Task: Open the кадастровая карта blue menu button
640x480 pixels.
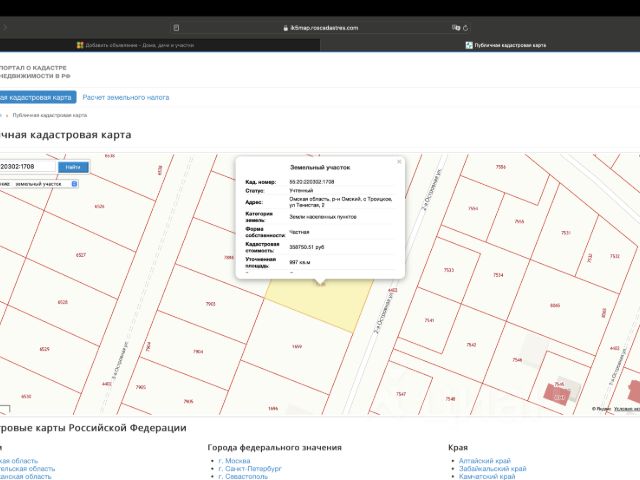Action: (38, 98)
